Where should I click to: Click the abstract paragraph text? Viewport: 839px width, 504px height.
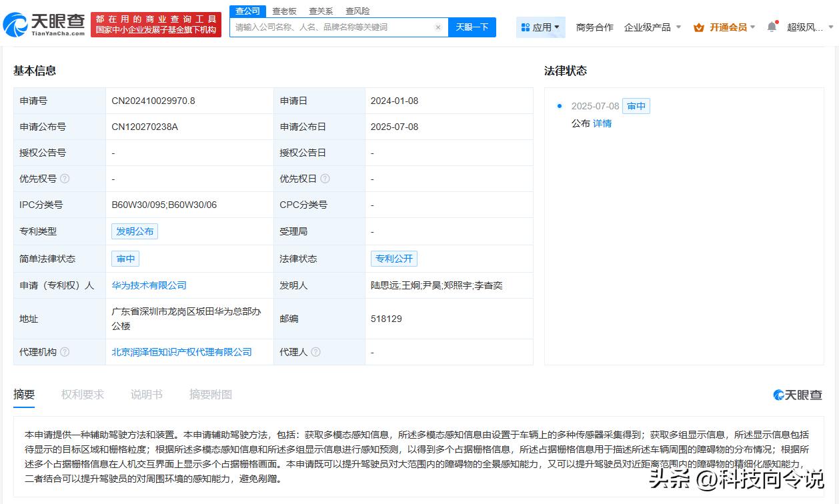(x=417, y=456)
